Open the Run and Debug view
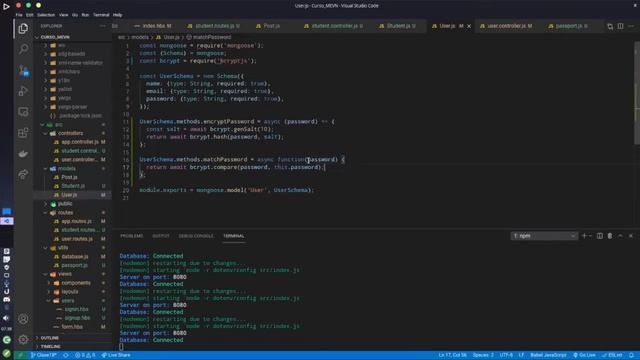Screen dimensions: 640x360 pyautogui.click(x=23, y=91)
